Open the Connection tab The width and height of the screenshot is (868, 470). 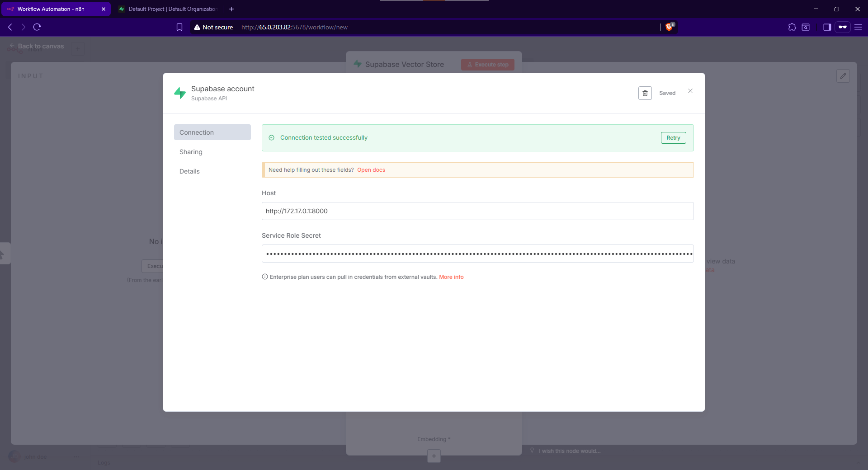pyautogui.click(x=212, y=132)
